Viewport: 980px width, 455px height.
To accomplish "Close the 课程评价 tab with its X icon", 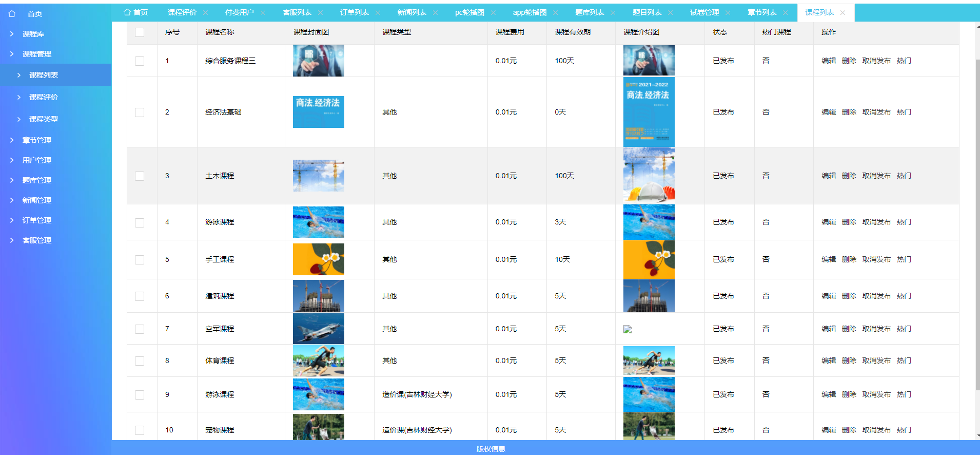I will 205,13.
